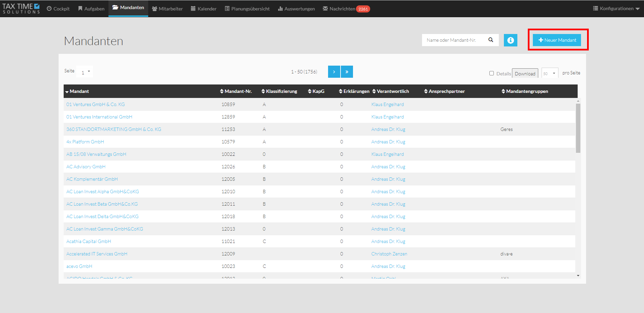
Task: Open the Kalender page
Action: click(204, 9)
